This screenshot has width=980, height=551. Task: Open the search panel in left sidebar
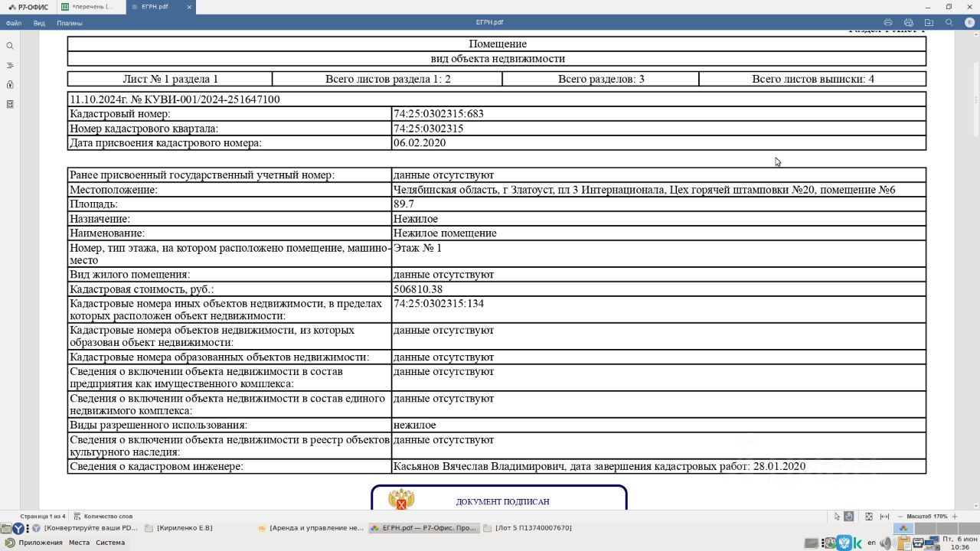tap(10, 46)
